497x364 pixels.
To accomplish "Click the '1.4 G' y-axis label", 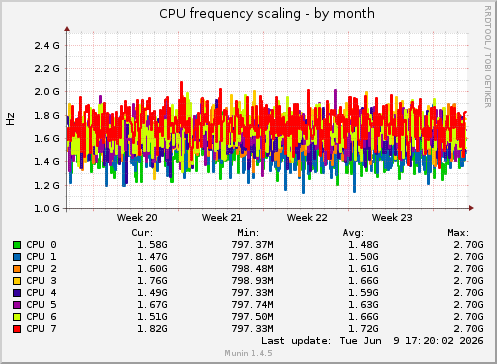I will [x=47, y=162].
